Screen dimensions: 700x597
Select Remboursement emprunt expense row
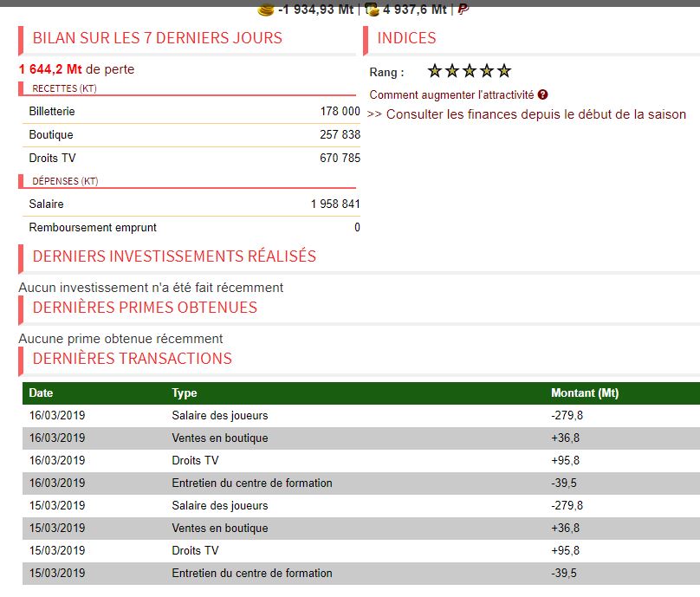coord(191,227)
